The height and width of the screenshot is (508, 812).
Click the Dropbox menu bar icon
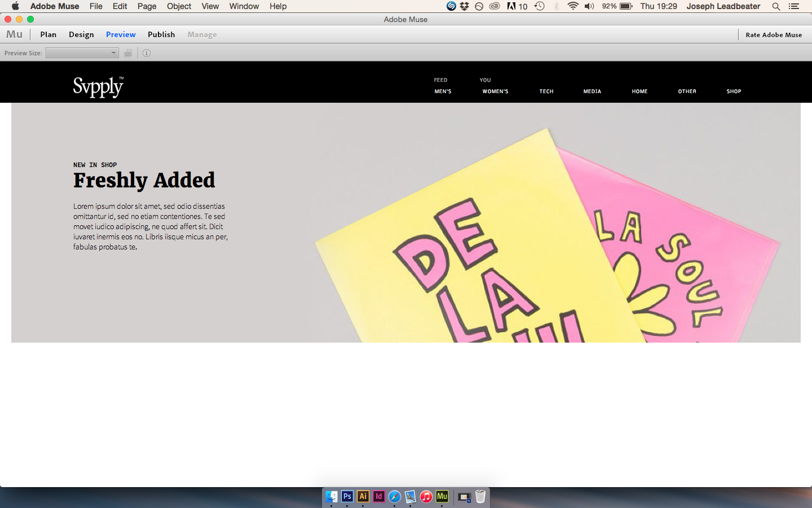click(x=464, y=6)
